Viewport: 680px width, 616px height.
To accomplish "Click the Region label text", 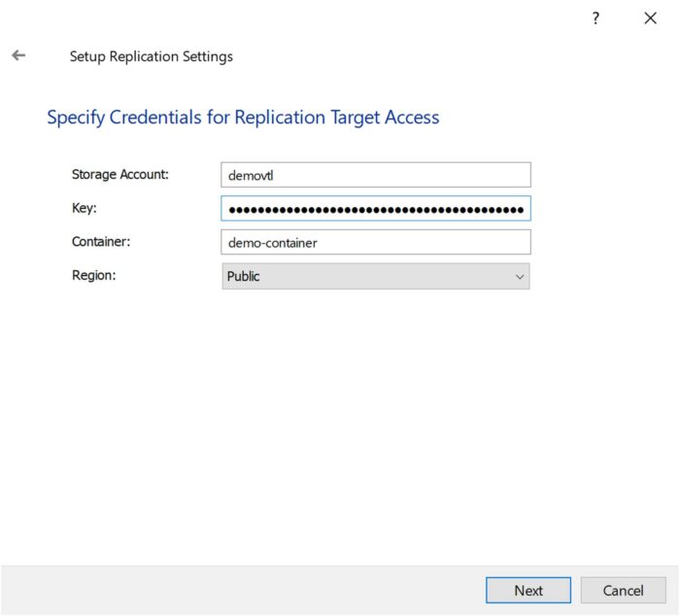I will point(94,276).
